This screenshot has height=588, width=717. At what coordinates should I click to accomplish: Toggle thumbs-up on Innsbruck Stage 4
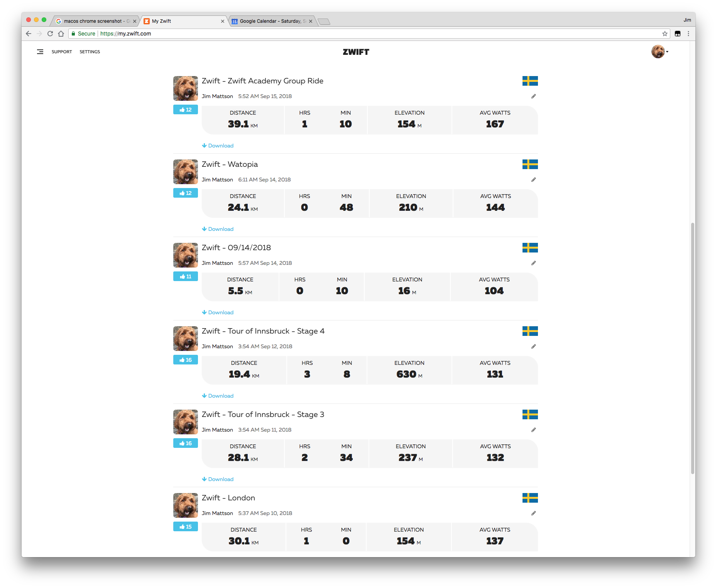click(186, 360)
